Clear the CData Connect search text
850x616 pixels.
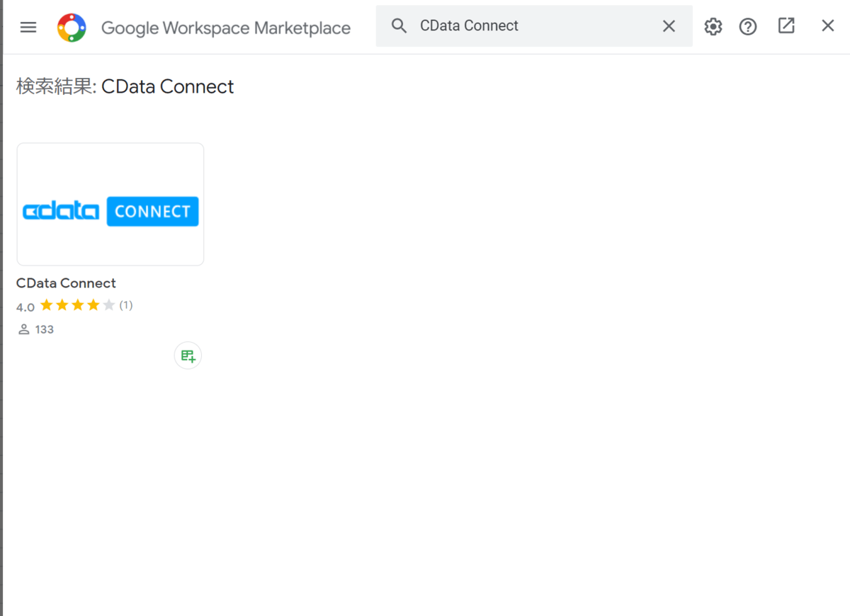click(x=669, y=26)
